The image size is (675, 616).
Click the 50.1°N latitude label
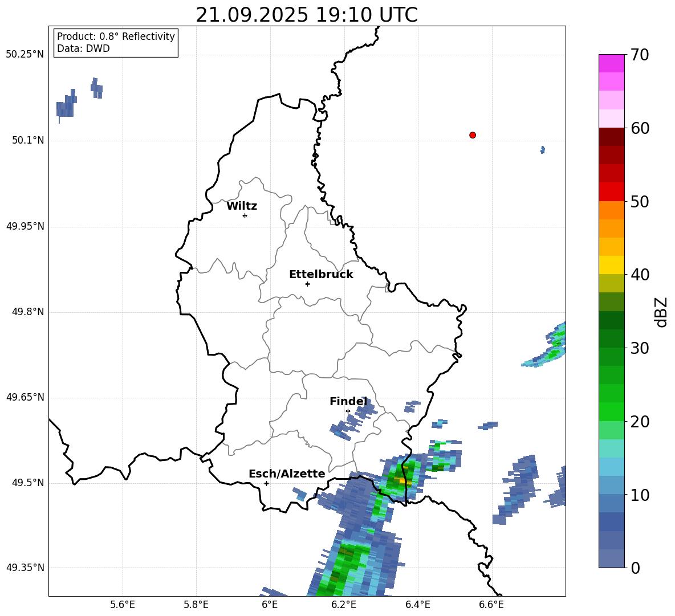28,140
